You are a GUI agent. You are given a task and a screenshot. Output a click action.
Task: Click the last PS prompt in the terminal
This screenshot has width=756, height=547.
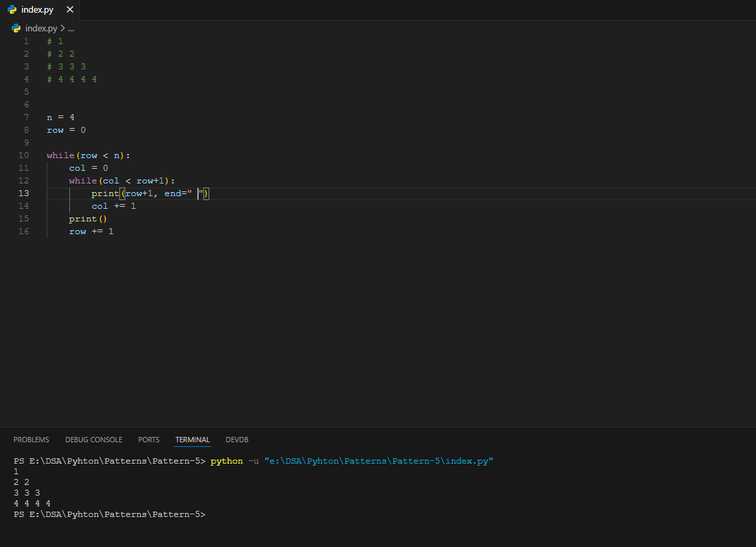(109, 514)
